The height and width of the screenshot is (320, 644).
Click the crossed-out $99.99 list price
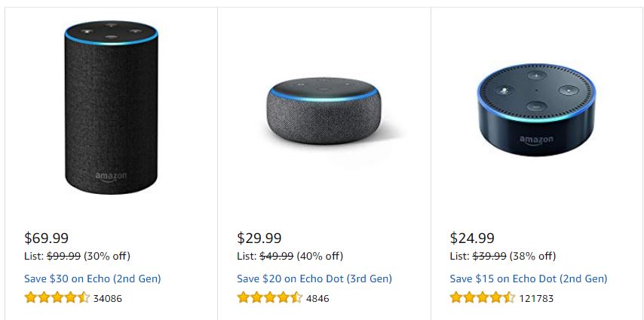[63, 256]
